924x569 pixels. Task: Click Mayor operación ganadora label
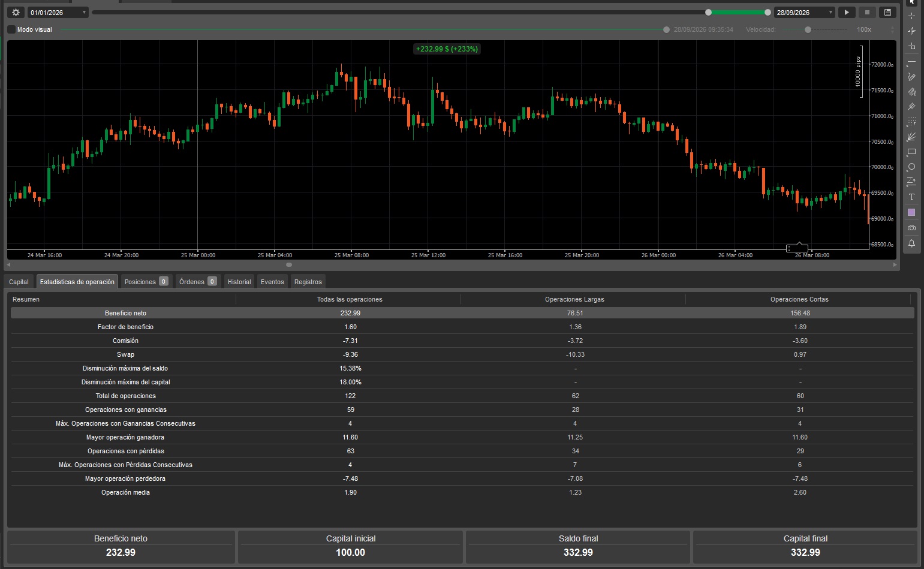pos(125,437)
